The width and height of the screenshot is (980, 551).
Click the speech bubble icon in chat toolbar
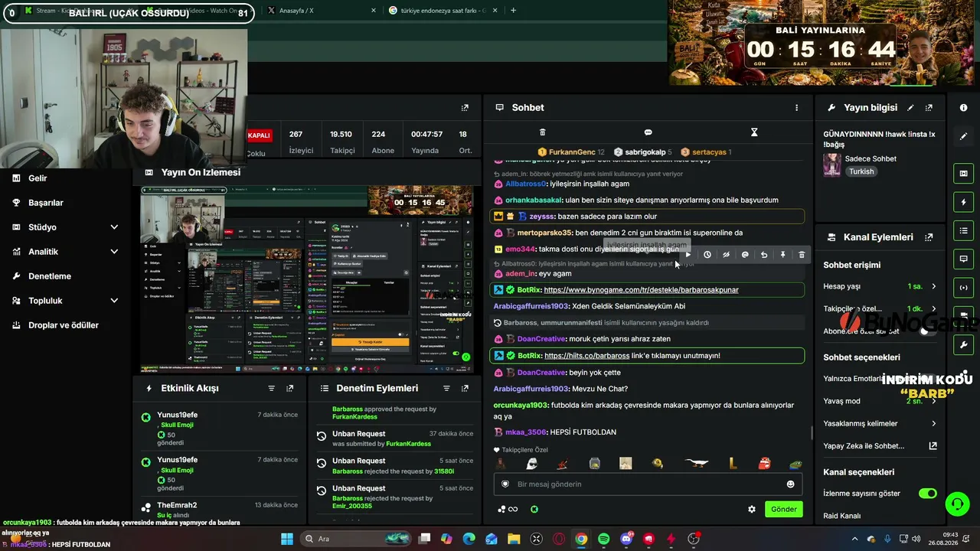point(648,132)
